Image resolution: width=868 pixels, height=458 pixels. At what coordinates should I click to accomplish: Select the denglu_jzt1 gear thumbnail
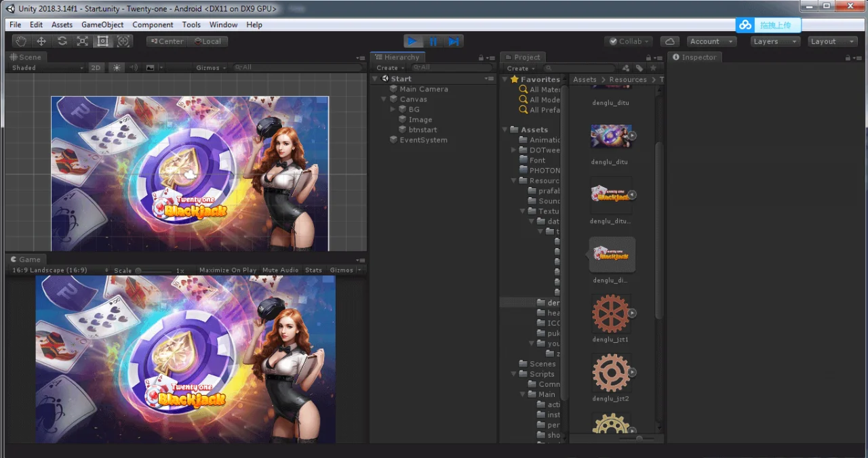pos(611,314)
